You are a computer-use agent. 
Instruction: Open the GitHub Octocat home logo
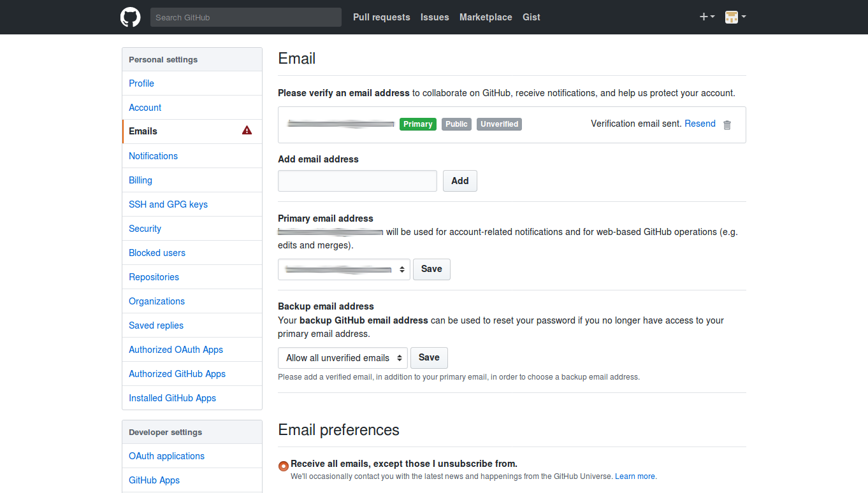tap(130, 17)
